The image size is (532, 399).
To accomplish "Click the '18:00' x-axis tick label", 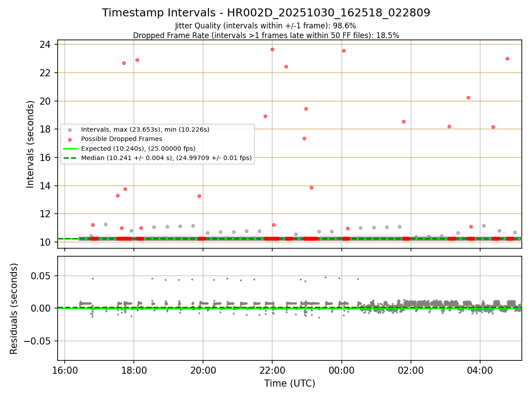I will (134, 370).
